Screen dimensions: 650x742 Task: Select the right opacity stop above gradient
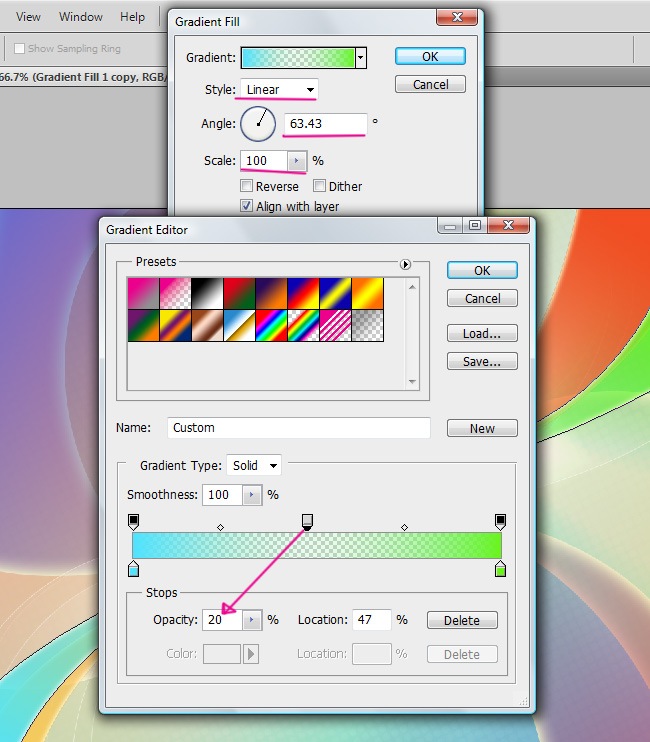[x=500, y=521]
